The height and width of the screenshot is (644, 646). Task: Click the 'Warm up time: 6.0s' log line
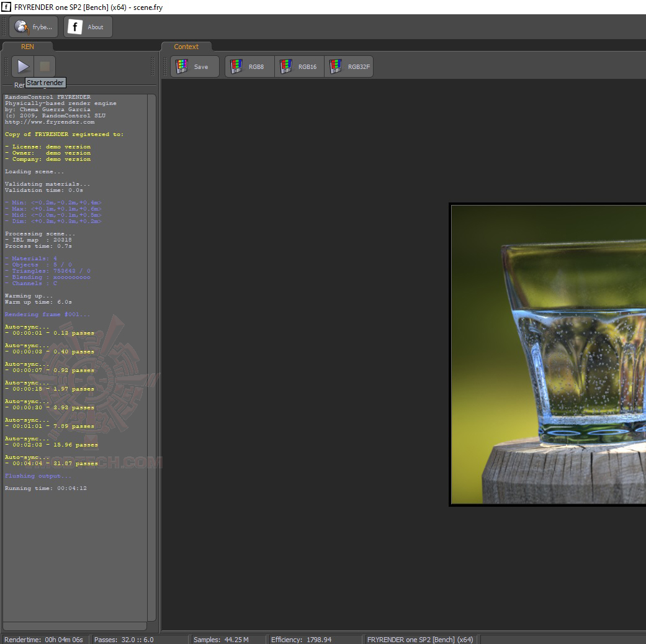38,302
